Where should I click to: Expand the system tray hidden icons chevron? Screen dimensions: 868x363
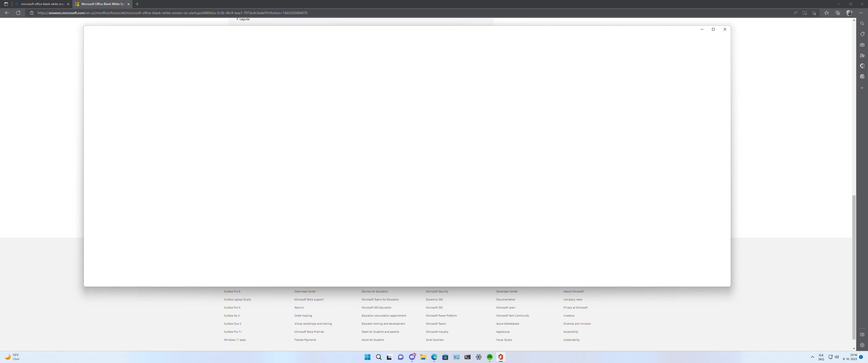(812, 357)
